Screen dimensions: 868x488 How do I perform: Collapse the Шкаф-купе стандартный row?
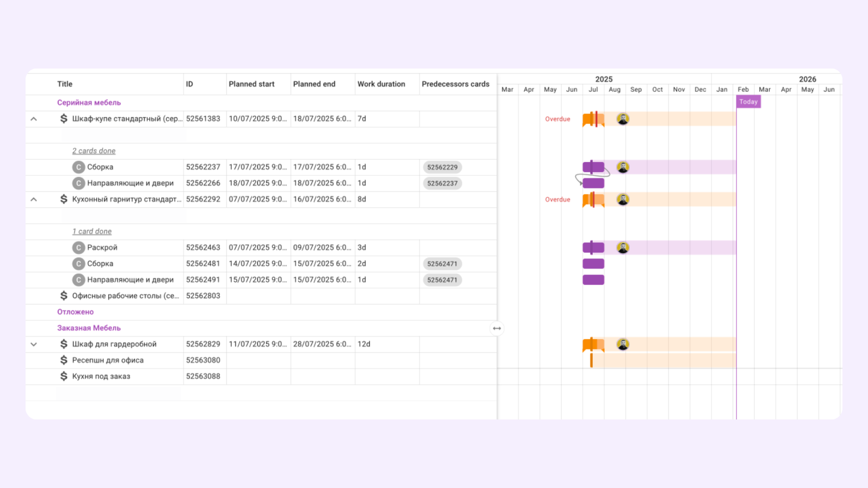point(34,119)
